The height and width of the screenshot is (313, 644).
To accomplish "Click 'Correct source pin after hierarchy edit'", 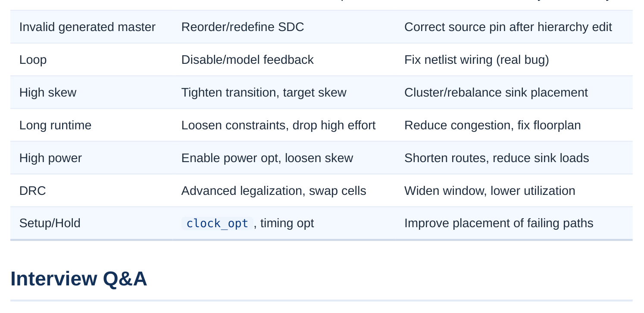I will click(508, 27).
